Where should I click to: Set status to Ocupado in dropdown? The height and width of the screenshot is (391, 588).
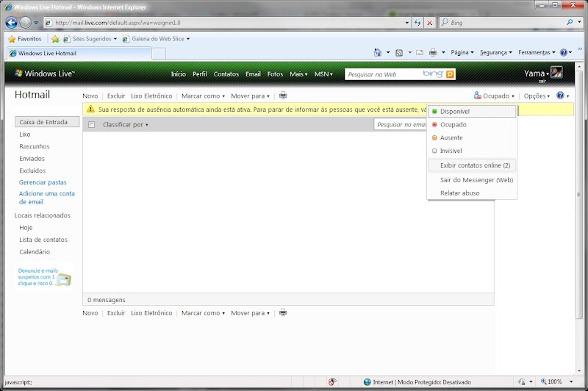472,124
